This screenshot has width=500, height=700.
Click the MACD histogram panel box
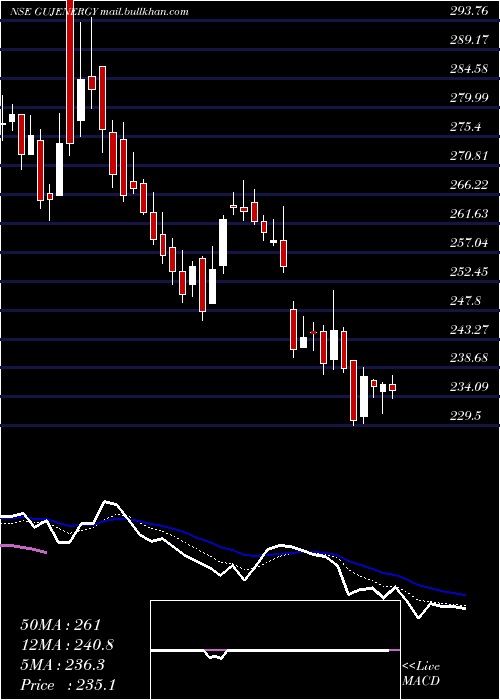275,650
